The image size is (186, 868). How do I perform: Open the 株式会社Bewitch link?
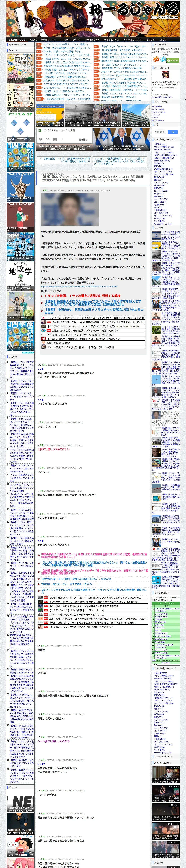(158, 120)
